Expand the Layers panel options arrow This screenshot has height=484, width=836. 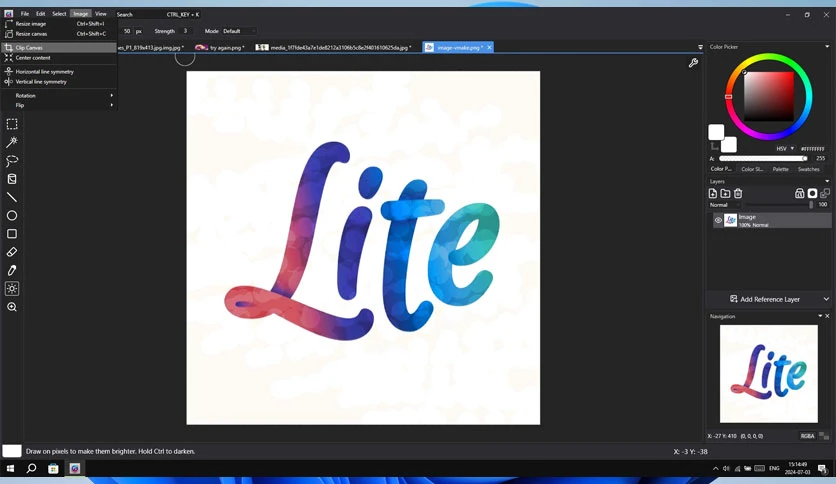827,181
